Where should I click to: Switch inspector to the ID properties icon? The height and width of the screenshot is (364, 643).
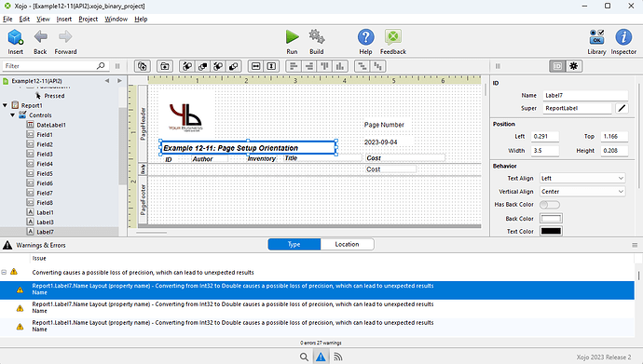[557, 66]
